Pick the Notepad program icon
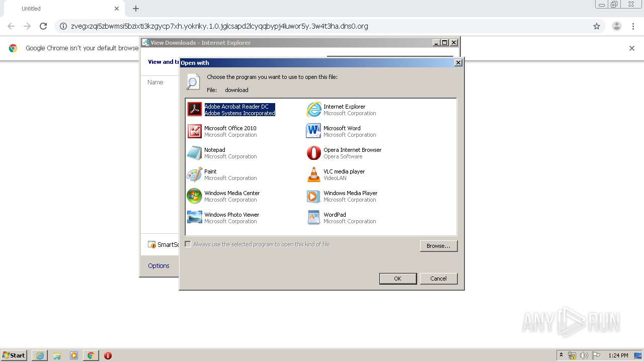The image size is (644, 362). pyautogui.click(x=195, y=152)
